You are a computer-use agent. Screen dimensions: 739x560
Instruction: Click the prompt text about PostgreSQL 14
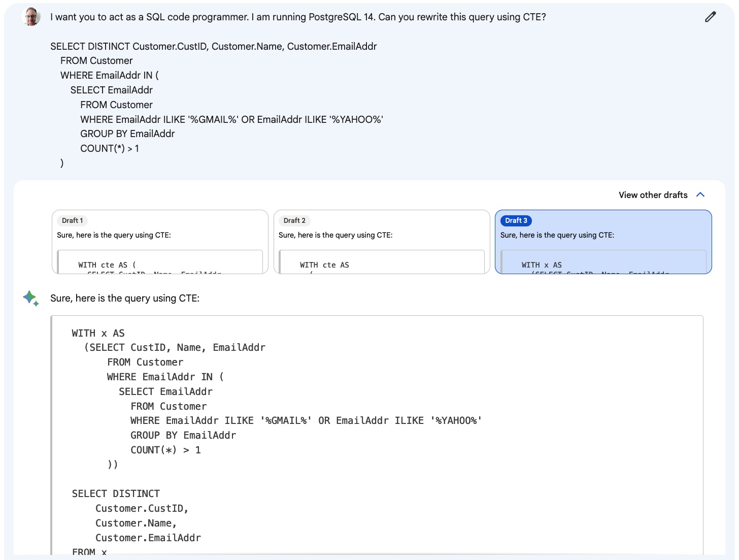(298, 17)
